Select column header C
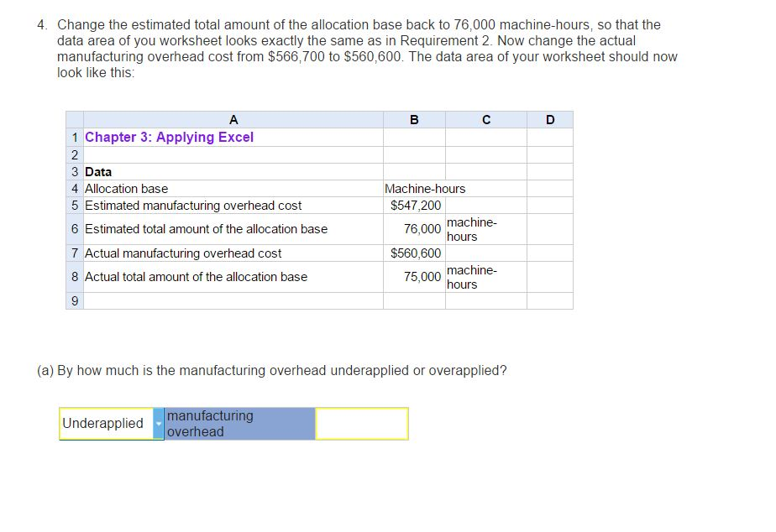Screen dimensions: 776x532 (x=485, y=119)
